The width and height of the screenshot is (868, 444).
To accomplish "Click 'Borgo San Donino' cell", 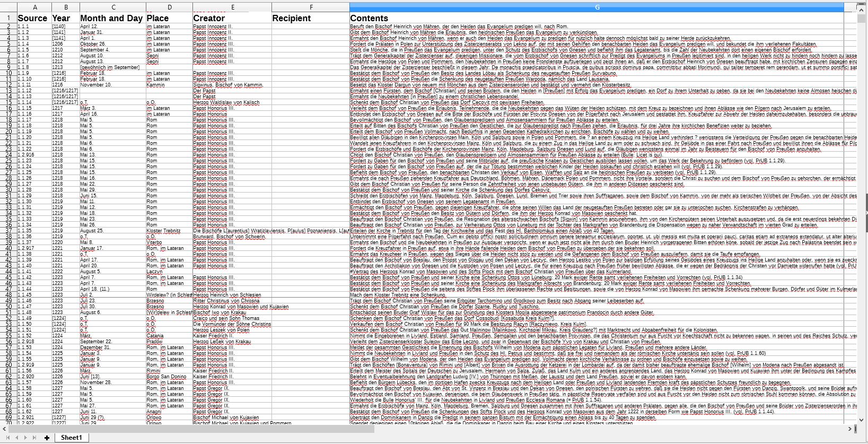I will [169, 377].
